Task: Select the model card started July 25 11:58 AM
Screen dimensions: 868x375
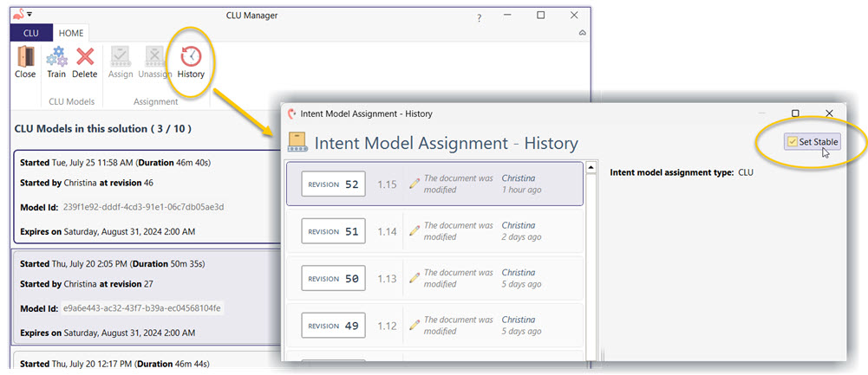Action: [x=149, y=197]
